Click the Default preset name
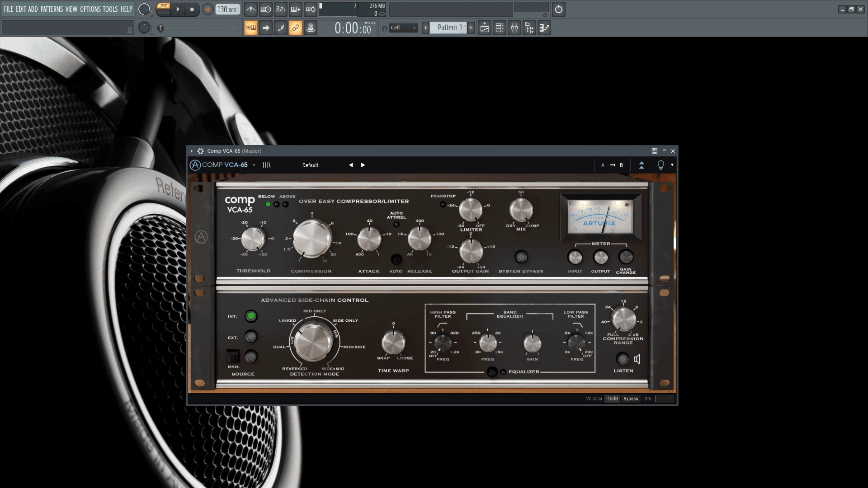868x488 pixels. pos(310,165)
